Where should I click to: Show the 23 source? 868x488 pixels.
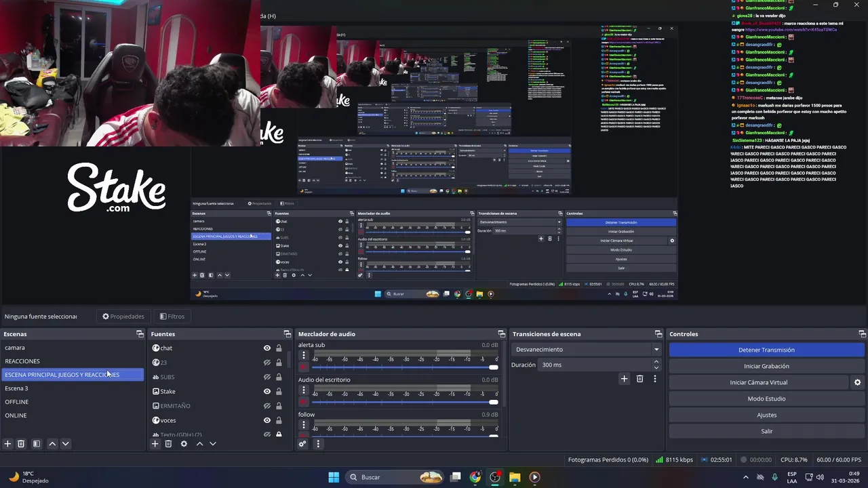point(267,363)
